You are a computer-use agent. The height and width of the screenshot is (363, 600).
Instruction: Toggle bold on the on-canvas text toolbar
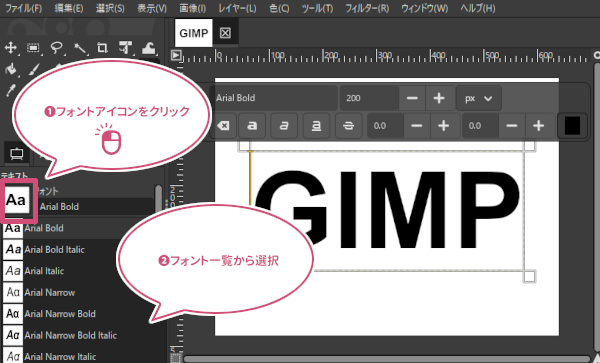(x=252, y=125)
